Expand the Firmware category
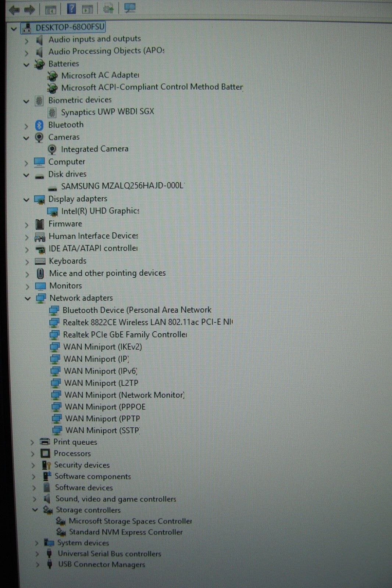 pyautogui.click(x=26, y=225)
